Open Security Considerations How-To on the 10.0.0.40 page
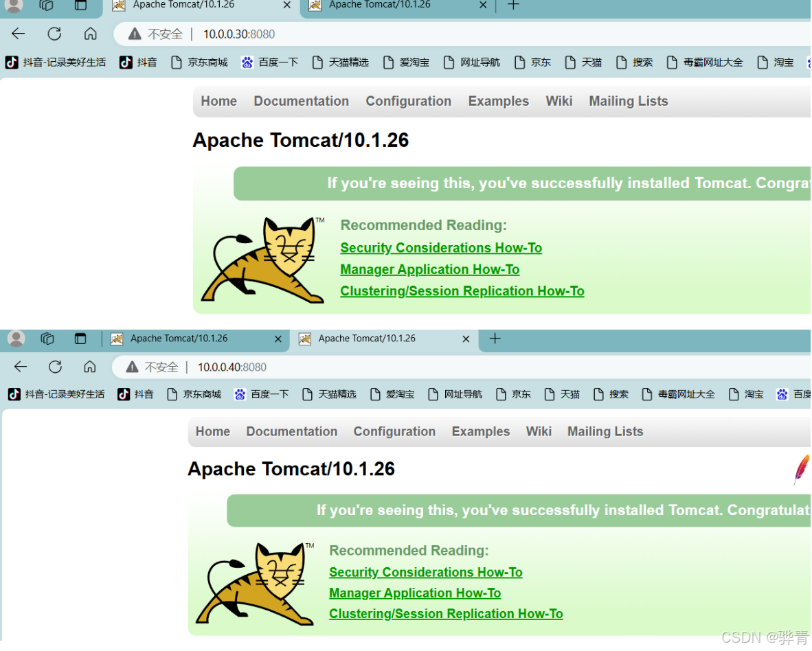This screenshot has height=651, width=812. point(426,572)
